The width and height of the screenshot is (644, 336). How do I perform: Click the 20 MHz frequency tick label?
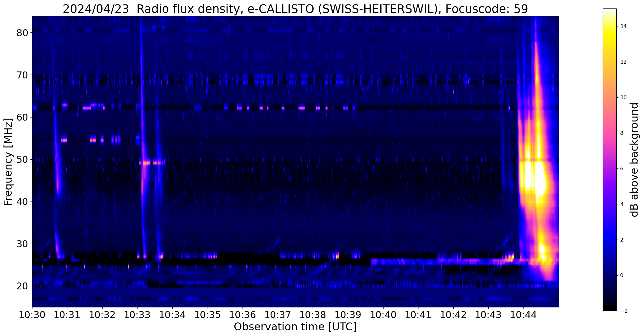tap(23, 286)
